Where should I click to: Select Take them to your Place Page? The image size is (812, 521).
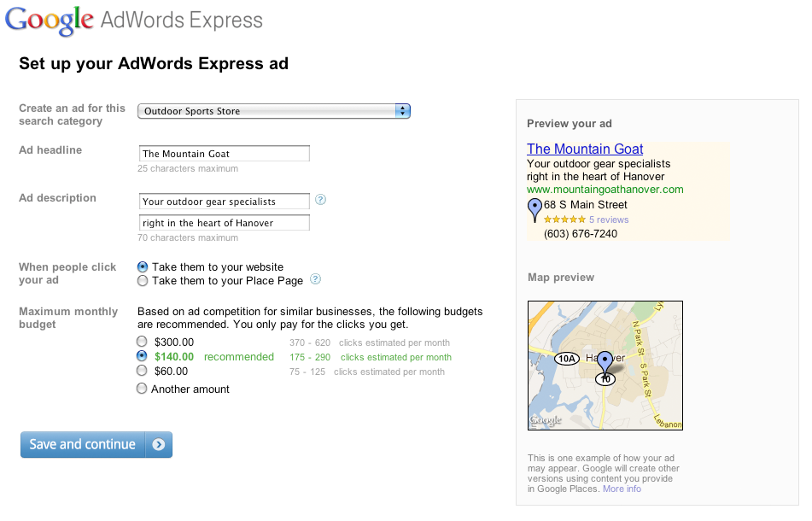click(x=143, y=281)
